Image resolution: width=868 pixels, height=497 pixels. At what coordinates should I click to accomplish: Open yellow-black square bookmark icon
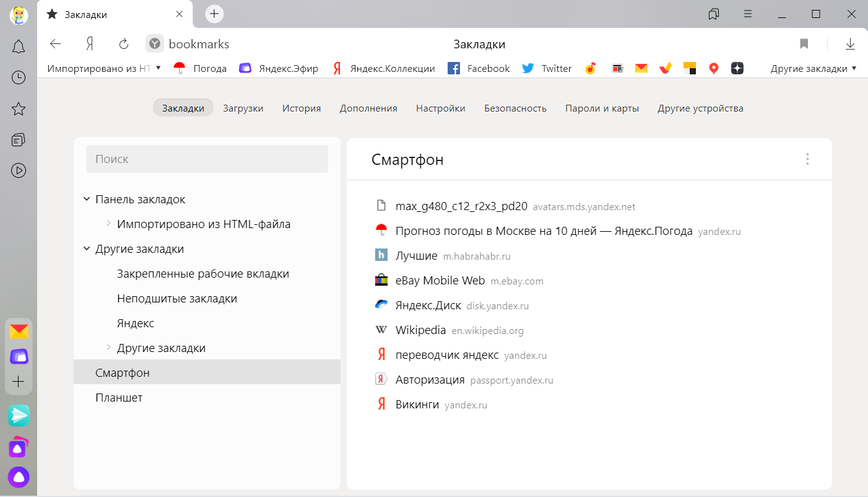coord(690,68)
